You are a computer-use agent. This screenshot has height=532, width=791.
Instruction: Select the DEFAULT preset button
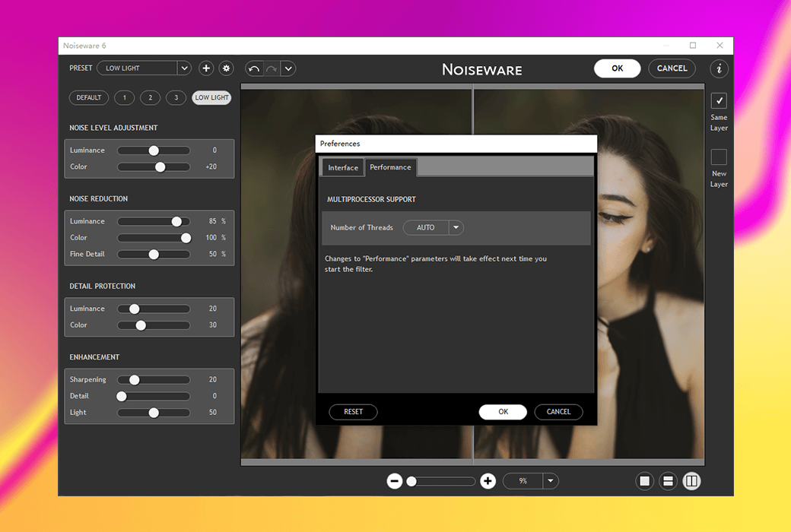pos(89,97)
